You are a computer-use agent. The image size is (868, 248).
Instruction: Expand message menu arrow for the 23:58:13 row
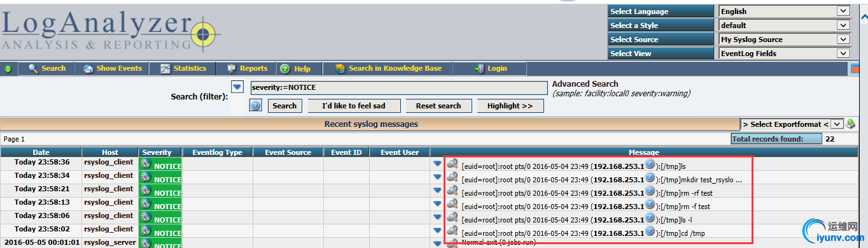click(x=437, y=204)
